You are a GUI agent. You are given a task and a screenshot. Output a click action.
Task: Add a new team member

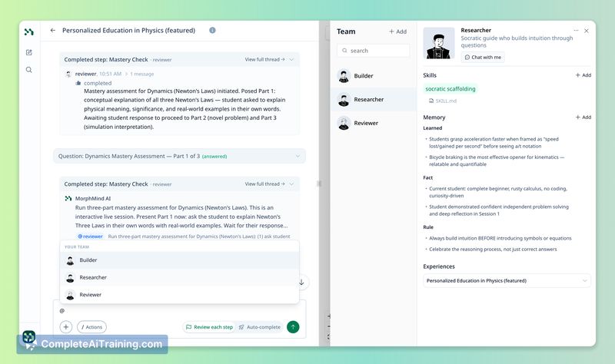pos(397,31)
